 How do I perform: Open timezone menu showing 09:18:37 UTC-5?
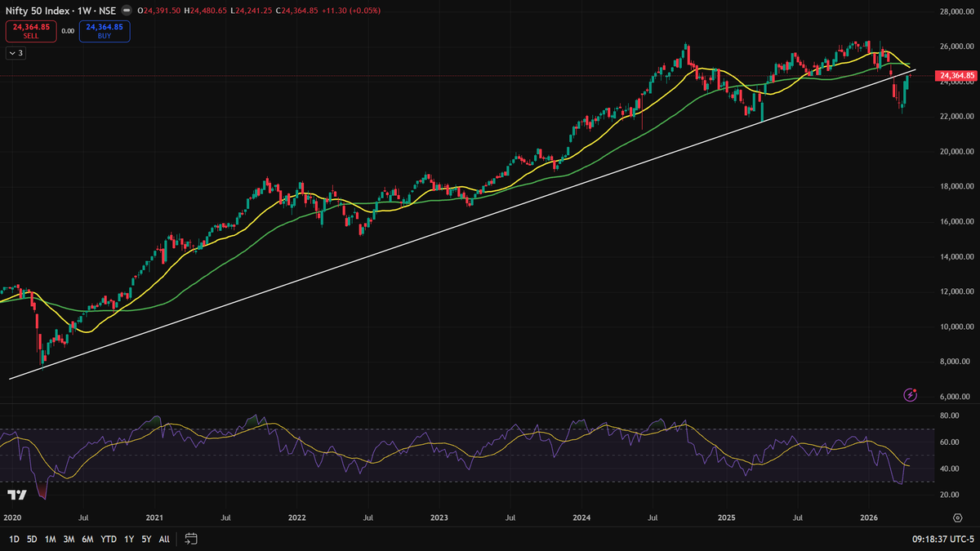[x=944, y=539]
